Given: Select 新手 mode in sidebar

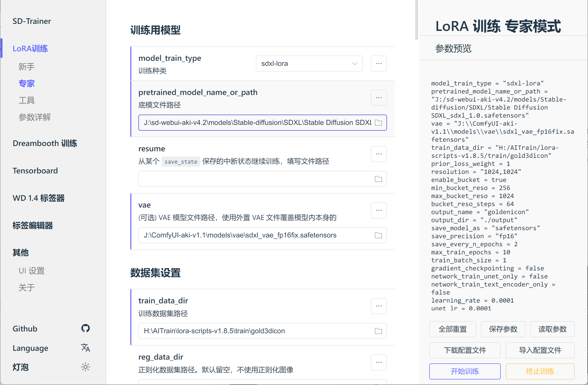Looking at the screenshot, I should pyautogui.click(x=26, y=67).
